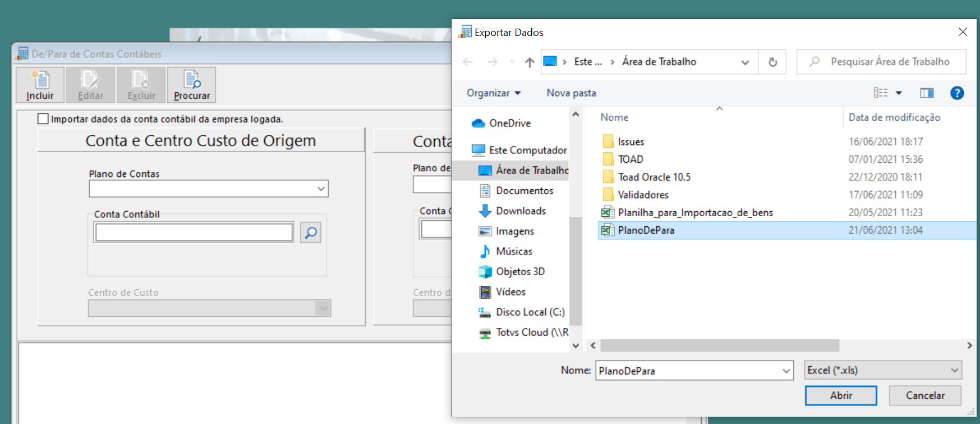Open the Excel (*.xls) file type dropdown

coord(883,370)
